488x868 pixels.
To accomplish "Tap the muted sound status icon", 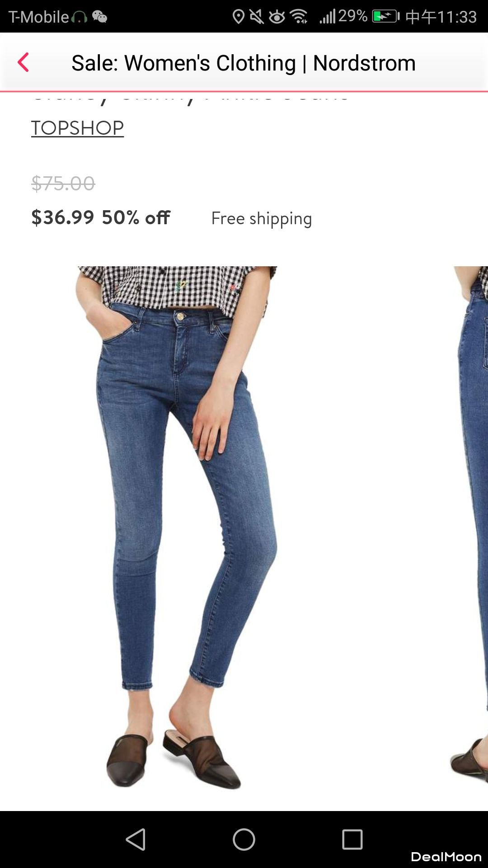I will click(257, 17).
